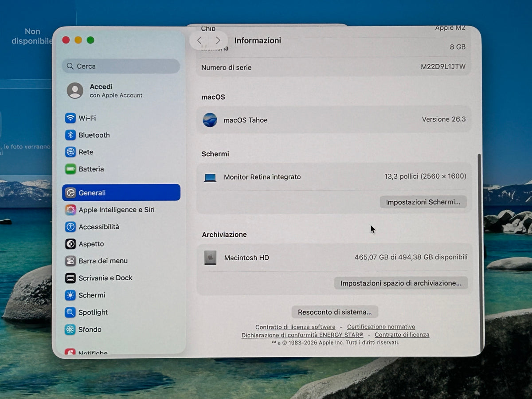Click the Aspetto icon
Screen dimensions: 532x399
tap(70, 244)
